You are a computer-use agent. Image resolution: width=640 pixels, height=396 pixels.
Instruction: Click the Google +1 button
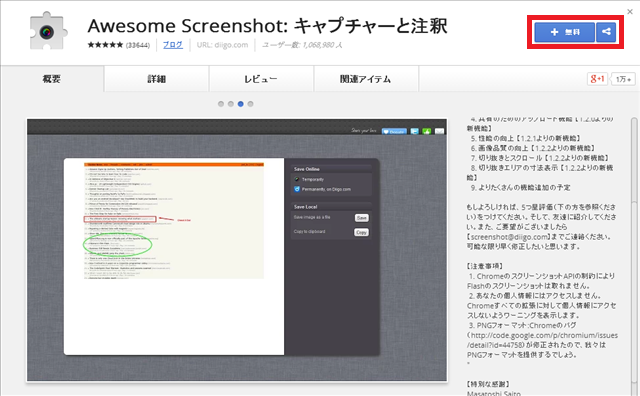(x=598, y=79)
